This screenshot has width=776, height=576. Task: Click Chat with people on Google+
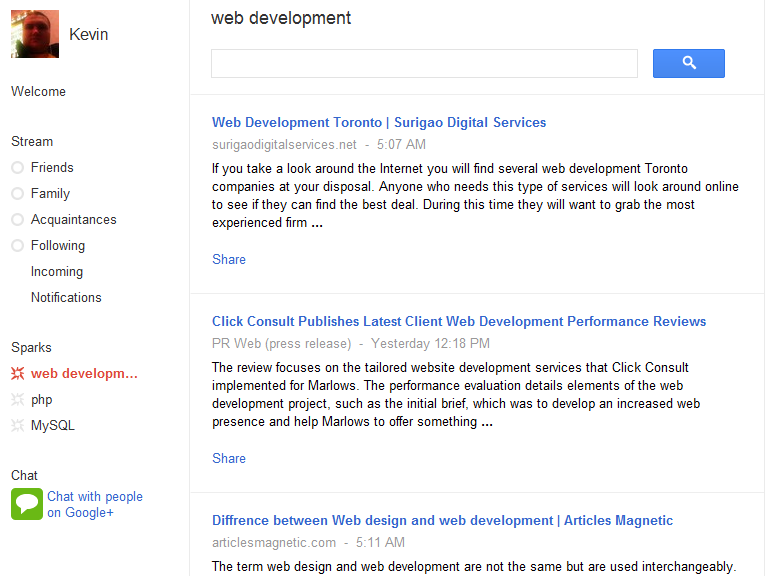95,504
